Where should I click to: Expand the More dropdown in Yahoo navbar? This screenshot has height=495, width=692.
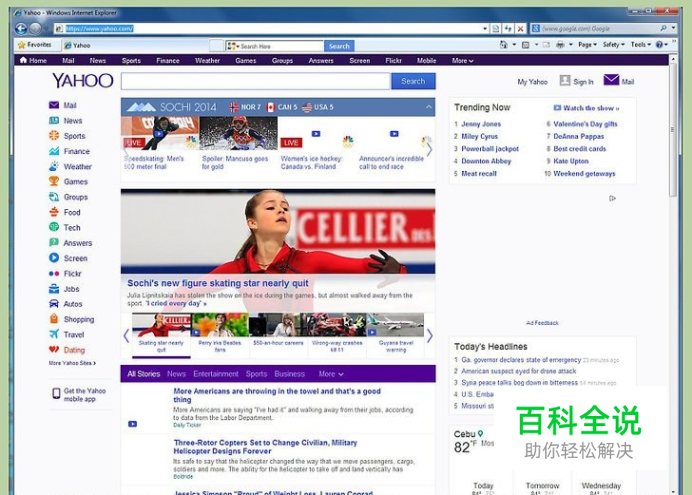point(463,60)
